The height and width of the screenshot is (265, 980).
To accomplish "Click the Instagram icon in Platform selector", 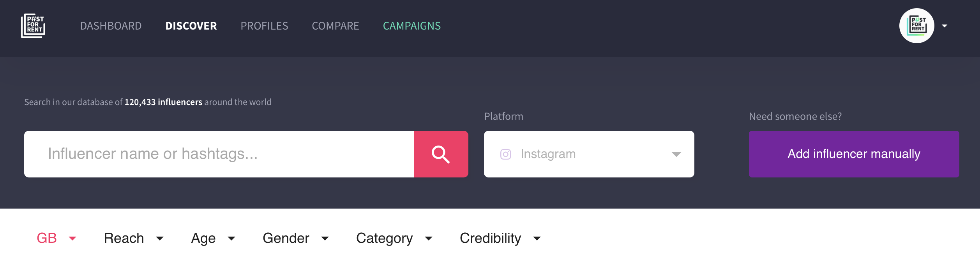I will click(505, 154).
